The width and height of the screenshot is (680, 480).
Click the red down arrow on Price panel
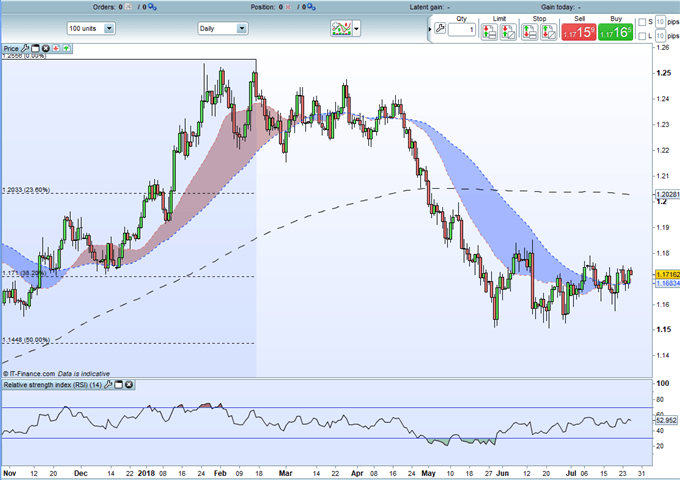tap(56, 49)
